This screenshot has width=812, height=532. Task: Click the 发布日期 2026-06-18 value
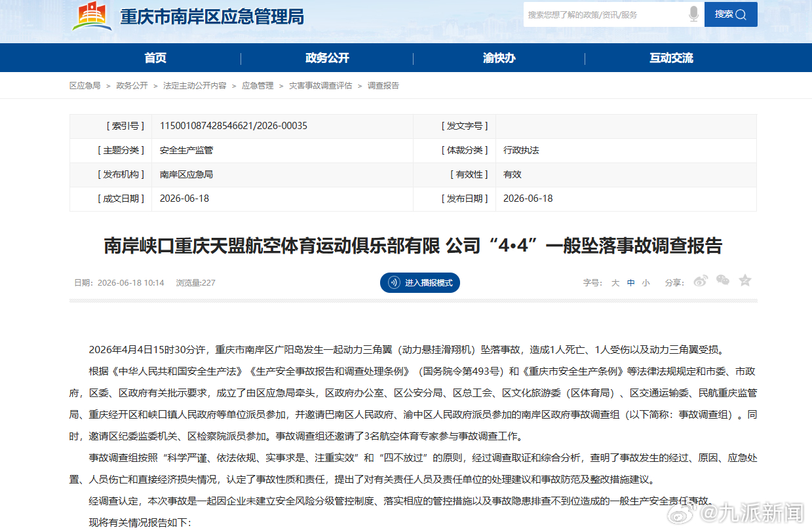coord(528,199)
